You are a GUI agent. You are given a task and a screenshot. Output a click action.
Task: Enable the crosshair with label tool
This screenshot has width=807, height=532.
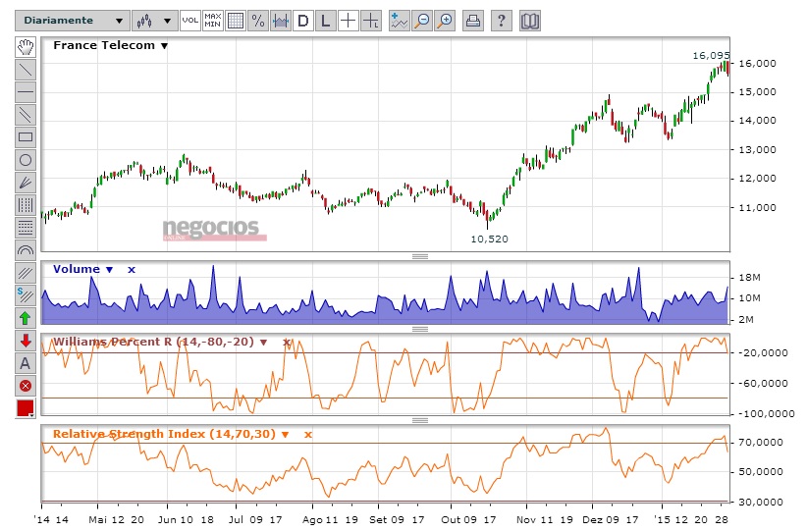click(371, 21)
